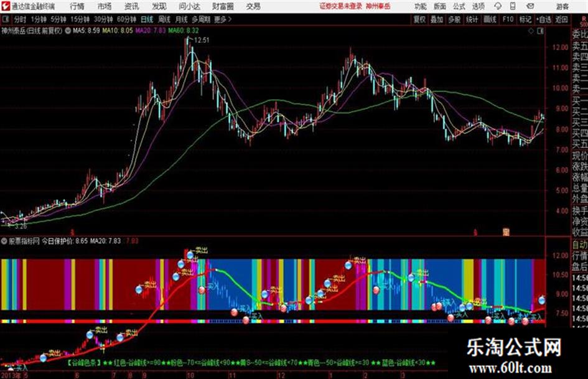Open the 版面 menu

point(440,6)
